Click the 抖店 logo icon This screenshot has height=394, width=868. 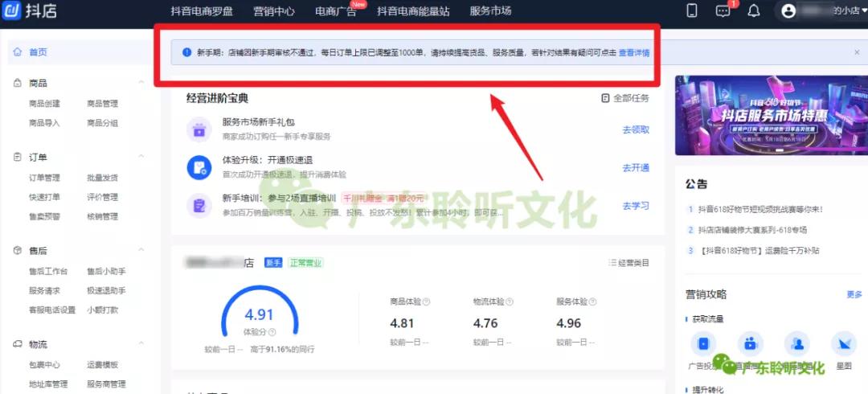[11, 10]
